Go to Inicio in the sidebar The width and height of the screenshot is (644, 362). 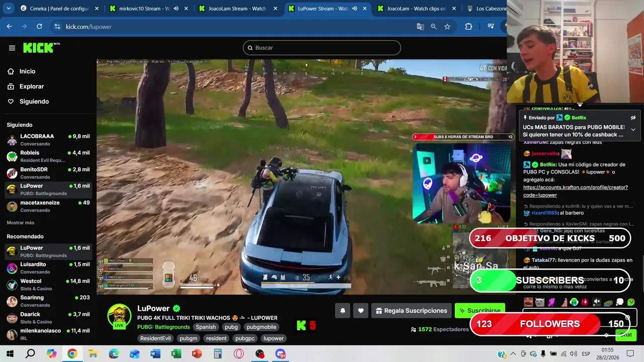tap(27, 71)
